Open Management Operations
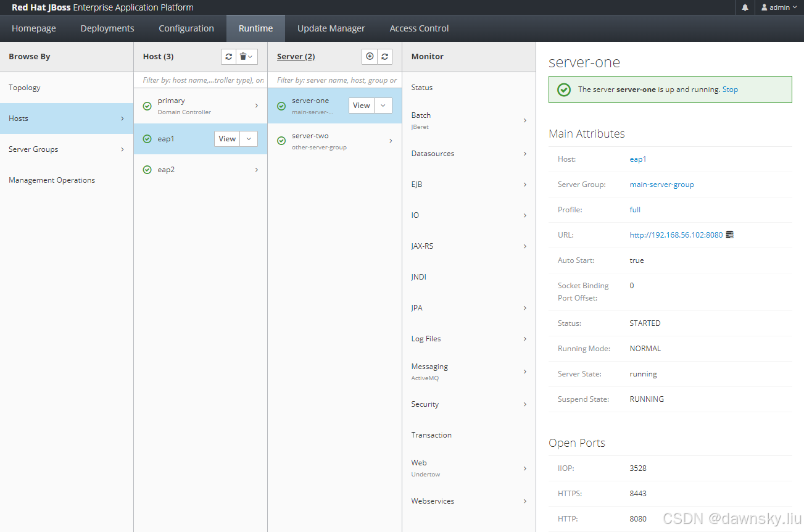Viewport: 804px width, 532px height. [67, 180]
